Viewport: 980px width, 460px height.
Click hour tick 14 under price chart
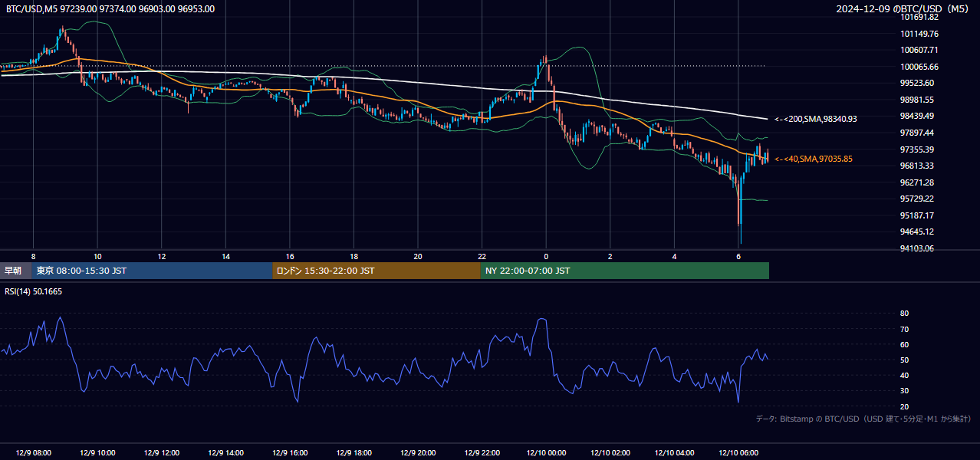[225, 256]
